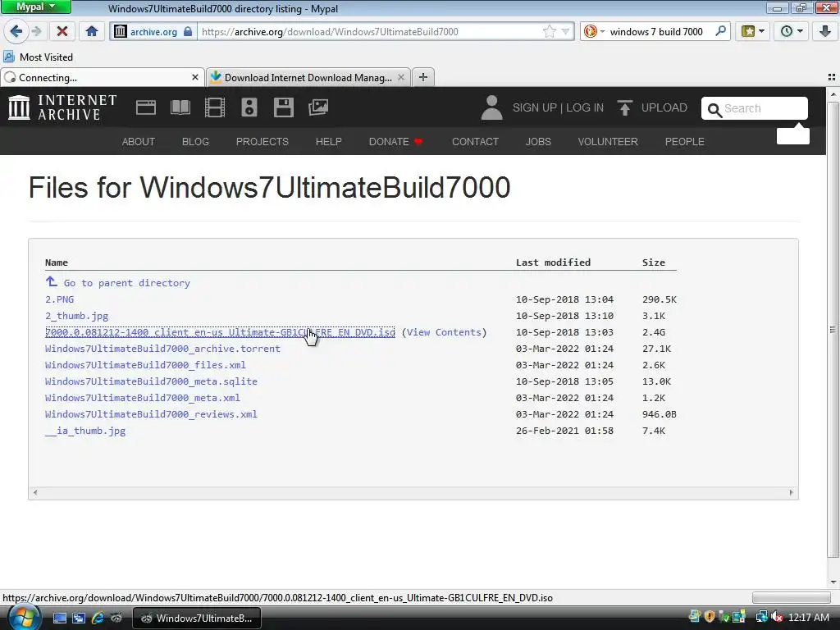Open the DONATE menu item
Screen dimensions: 840x630
[x=395, y=141]
